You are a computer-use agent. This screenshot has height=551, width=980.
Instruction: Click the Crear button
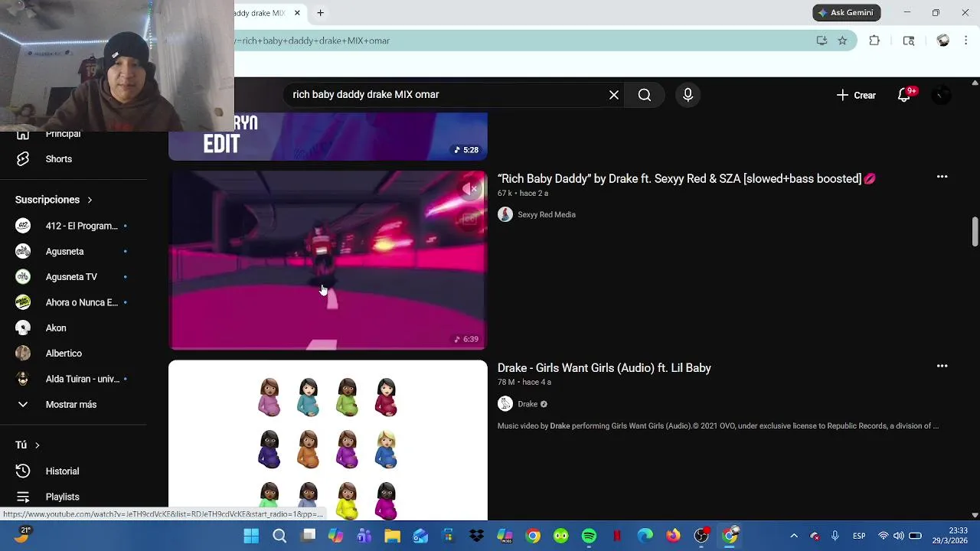[x=856, y=95]
